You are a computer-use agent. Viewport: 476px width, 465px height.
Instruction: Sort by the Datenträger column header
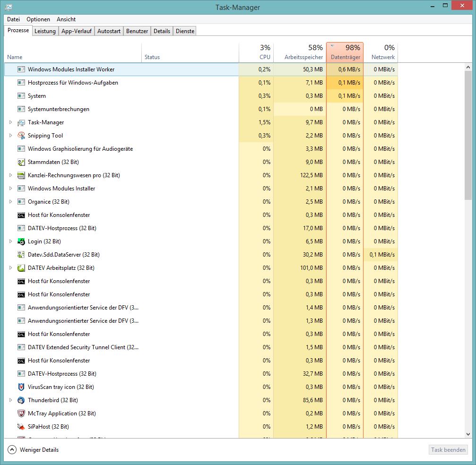345,52
